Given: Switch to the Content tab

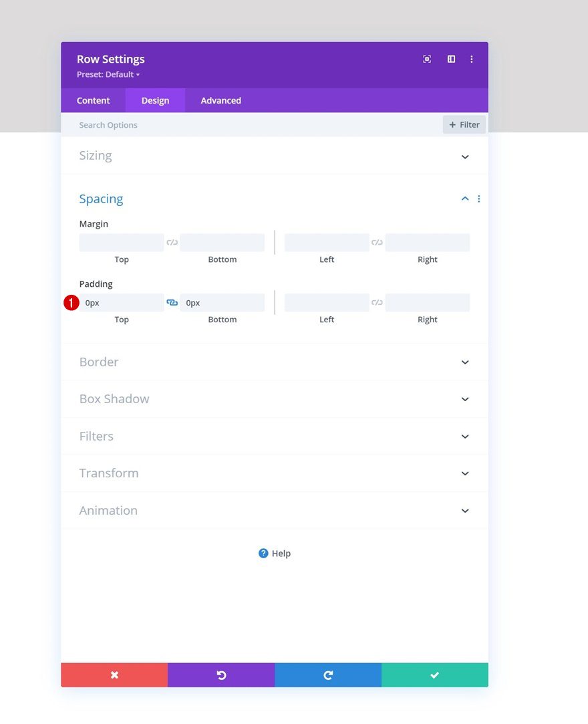Looking at the screenshot, I should click(94, 100).
